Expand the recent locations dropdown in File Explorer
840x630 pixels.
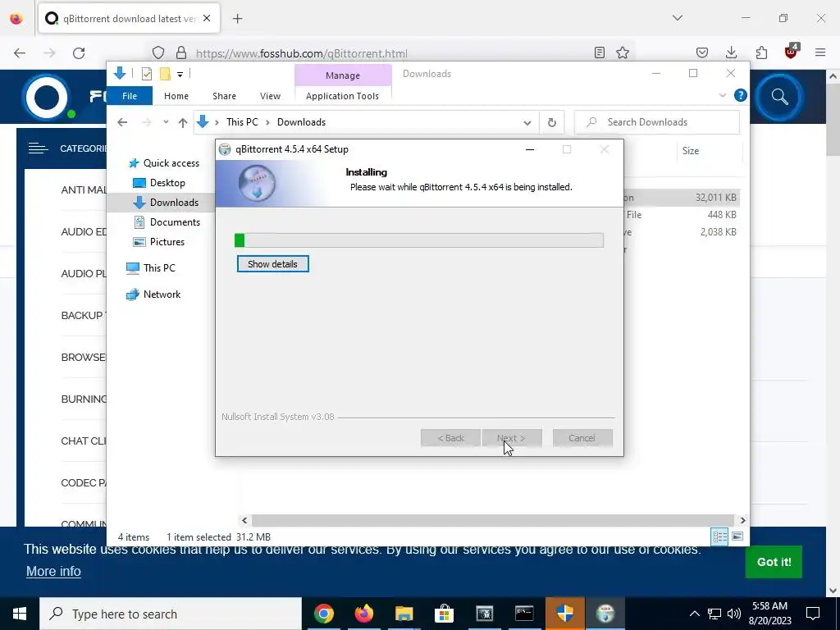tap(166, 122)
